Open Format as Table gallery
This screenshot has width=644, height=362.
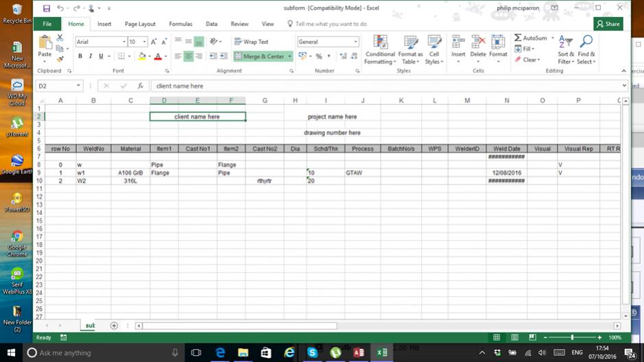tap(410, 49)
